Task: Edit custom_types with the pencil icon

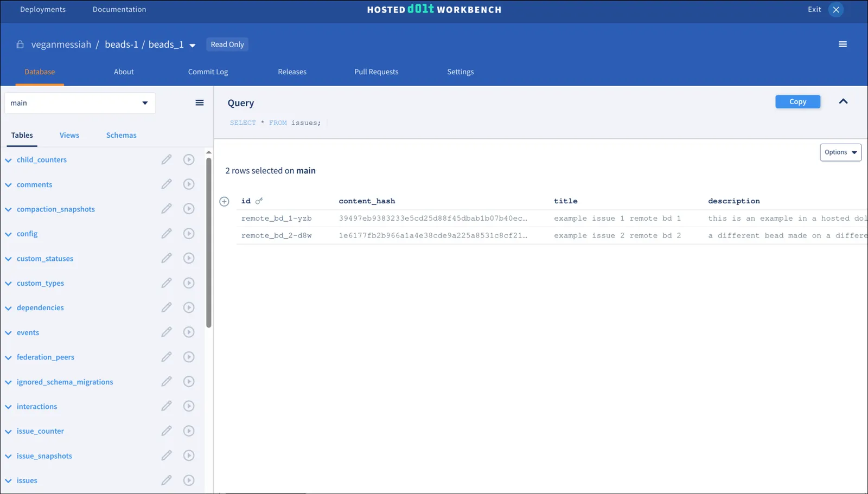Action: [x=167, y=283]
